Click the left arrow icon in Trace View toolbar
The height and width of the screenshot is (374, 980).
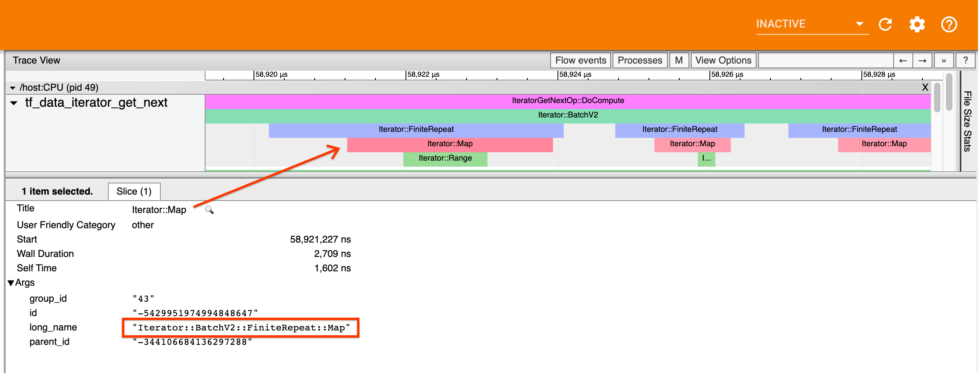click(x=903, y=60)
